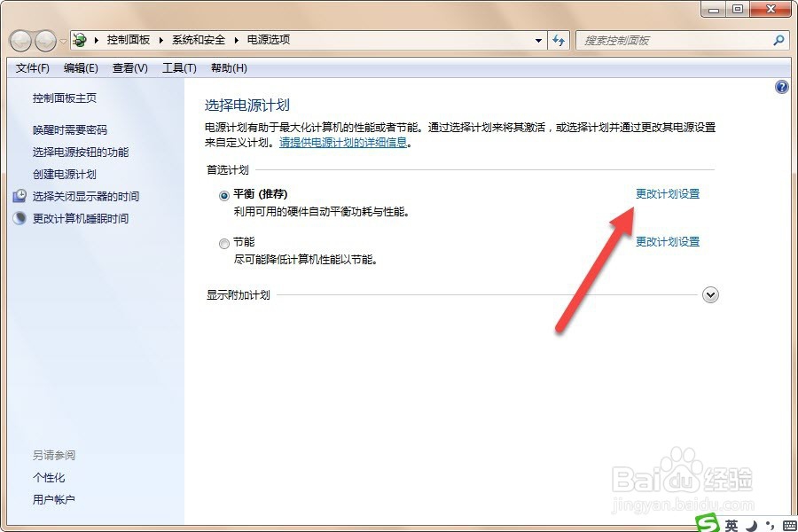Open 唤醒时需要密码 link

coord(70,129)
